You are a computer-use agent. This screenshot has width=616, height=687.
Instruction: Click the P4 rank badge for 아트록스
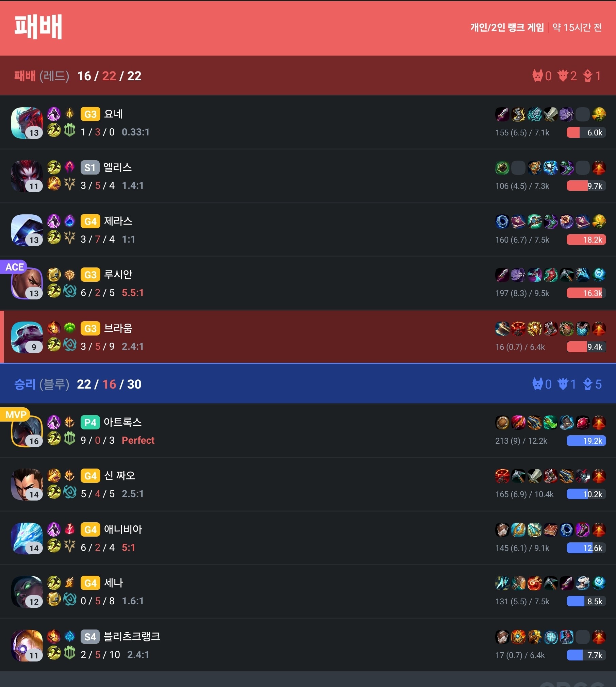coord(90,422)
